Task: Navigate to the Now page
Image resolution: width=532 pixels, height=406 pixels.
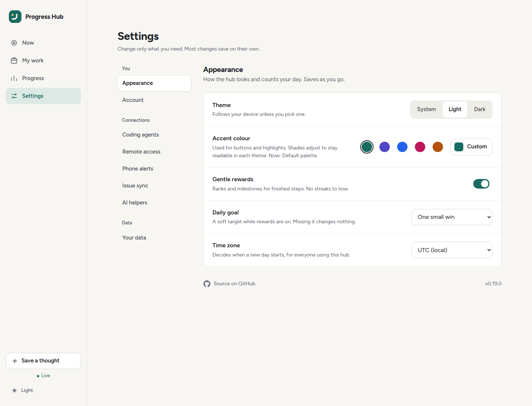Action: click(x=43, y=43)
